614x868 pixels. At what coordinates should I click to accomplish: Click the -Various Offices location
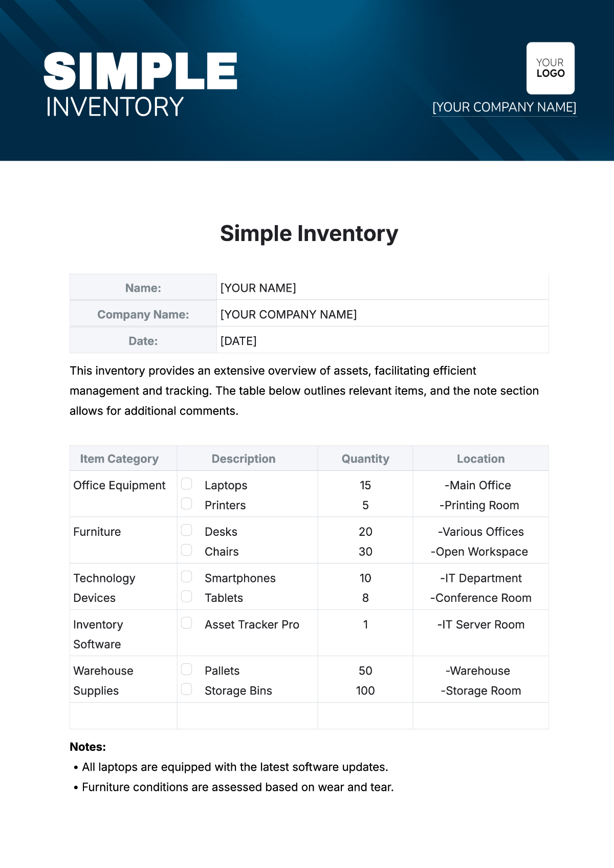(x=481, y=532)
